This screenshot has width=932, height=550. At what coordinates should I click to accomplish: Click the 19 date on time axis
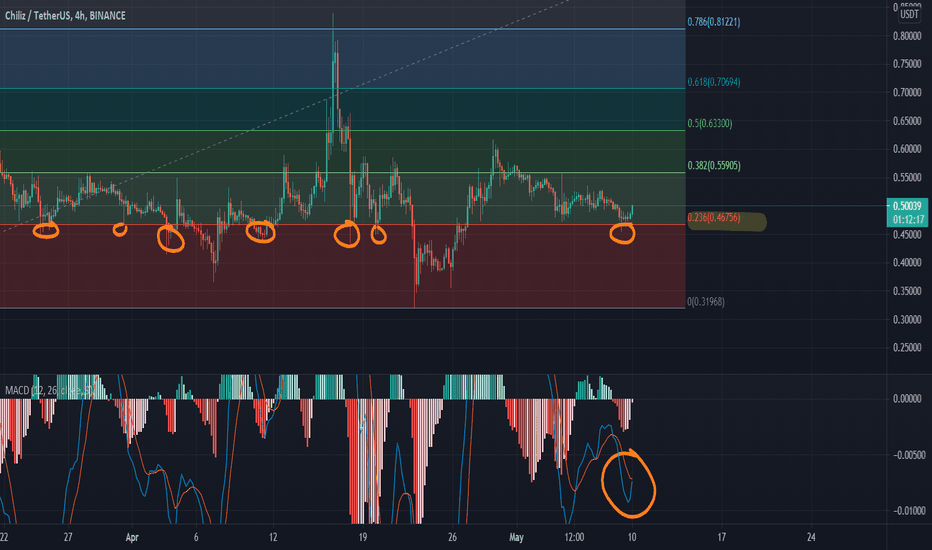tap(363, 538)
